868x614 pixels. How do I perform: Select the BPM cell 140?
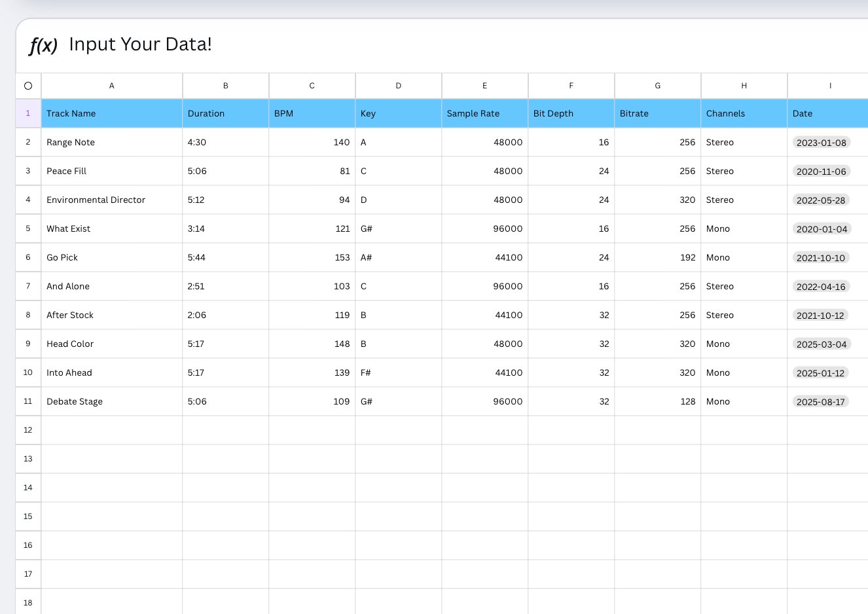pyautogui.click(x=312, y=142)
